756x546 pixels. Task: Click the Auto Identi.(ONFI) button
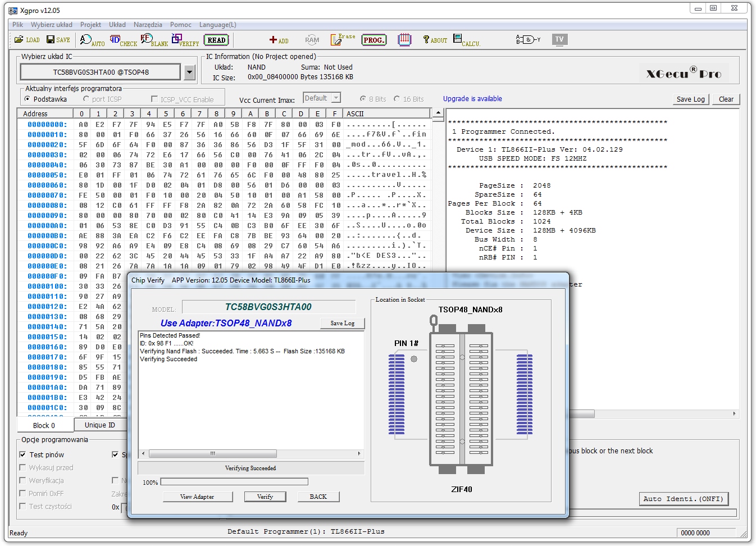click(x=684, y=499)
